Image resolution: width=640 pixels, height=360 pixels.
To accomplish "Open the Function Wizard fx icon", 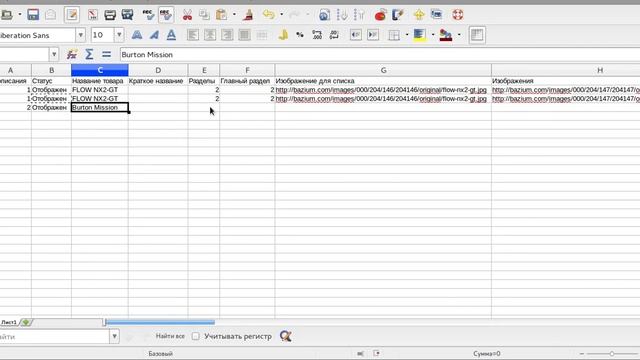I will [x=72, y=55].
